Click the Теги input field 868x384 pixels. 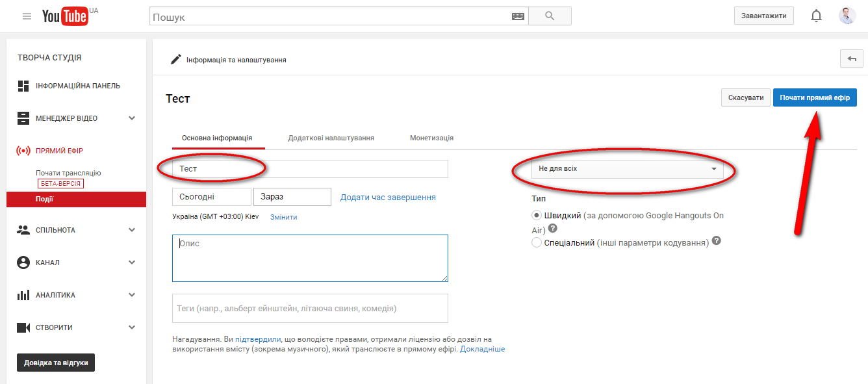click(x=310, y=308)
